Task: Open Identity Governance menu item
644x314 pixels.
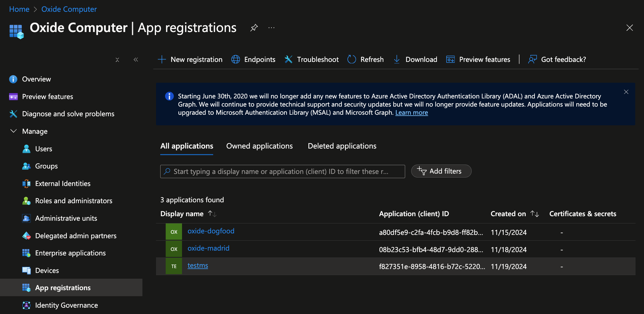Action: (x=67, y=305)
